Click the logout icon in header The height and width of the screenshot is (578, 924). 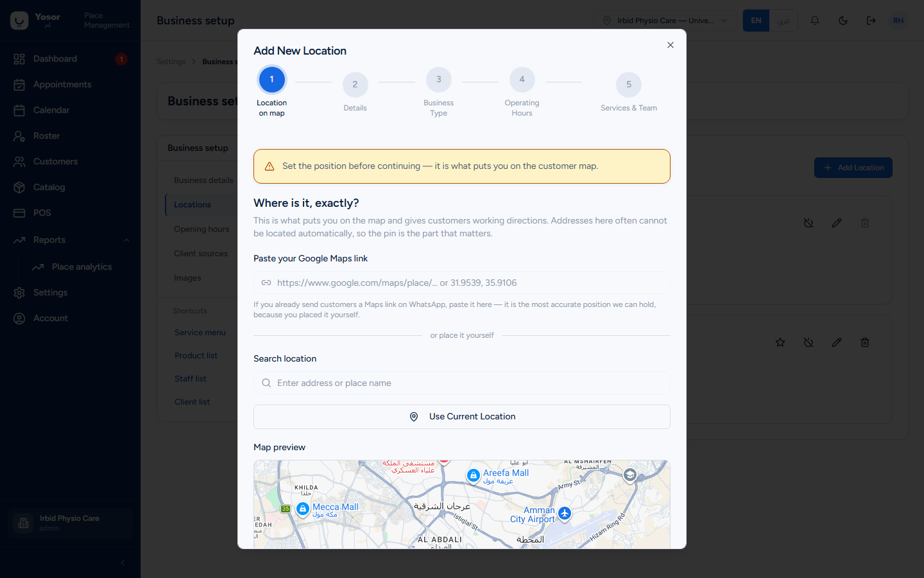(871, 21)
